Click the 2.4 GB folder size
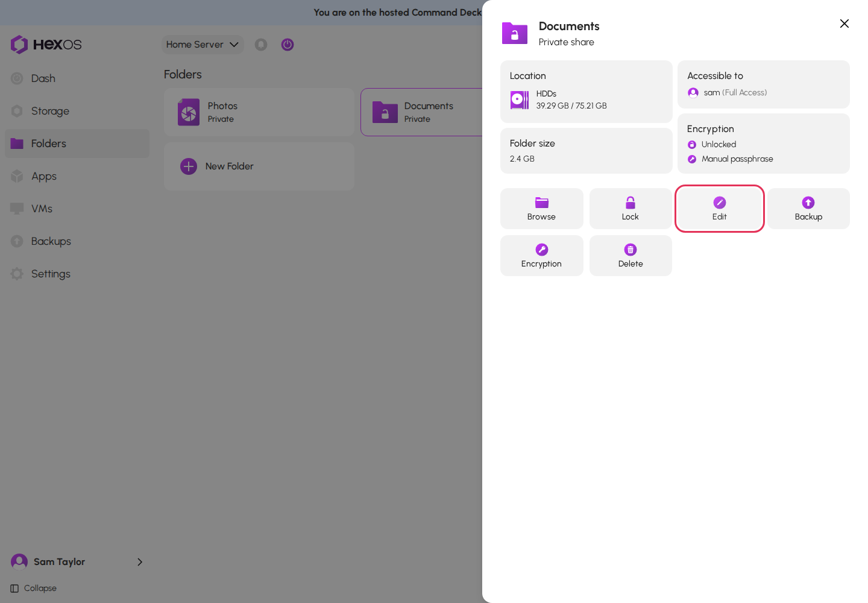Screen dimensions: 868x603 522,159
